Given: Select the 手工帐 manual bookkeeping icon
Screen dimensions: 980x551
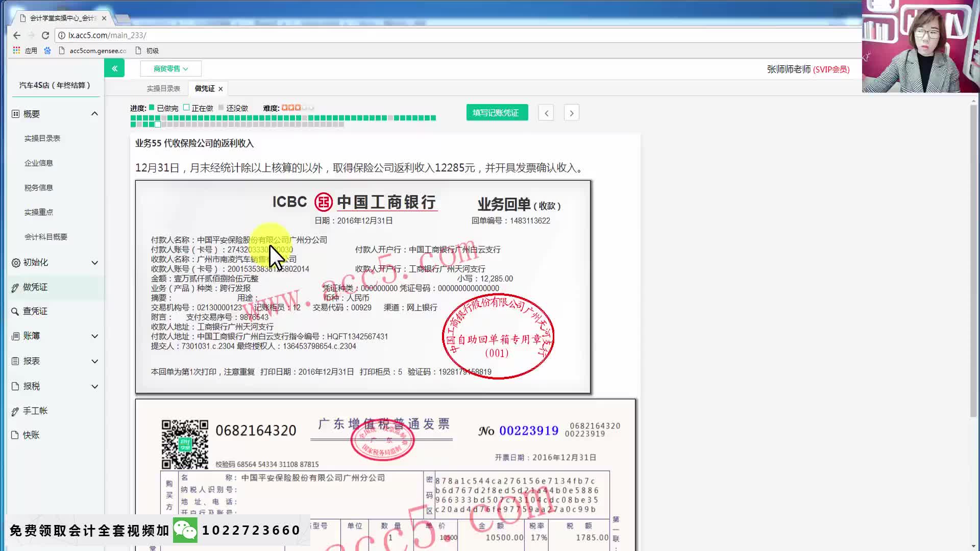Looking at the screenshot, I should tap(16, 411).
